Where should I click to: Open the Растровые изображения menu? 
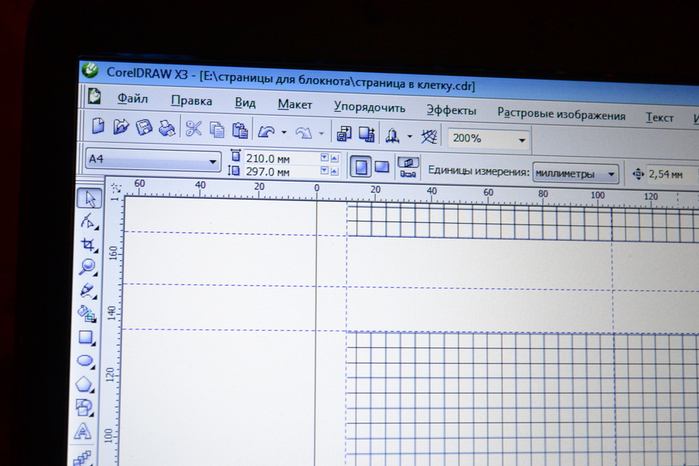(x=561, y=114)
